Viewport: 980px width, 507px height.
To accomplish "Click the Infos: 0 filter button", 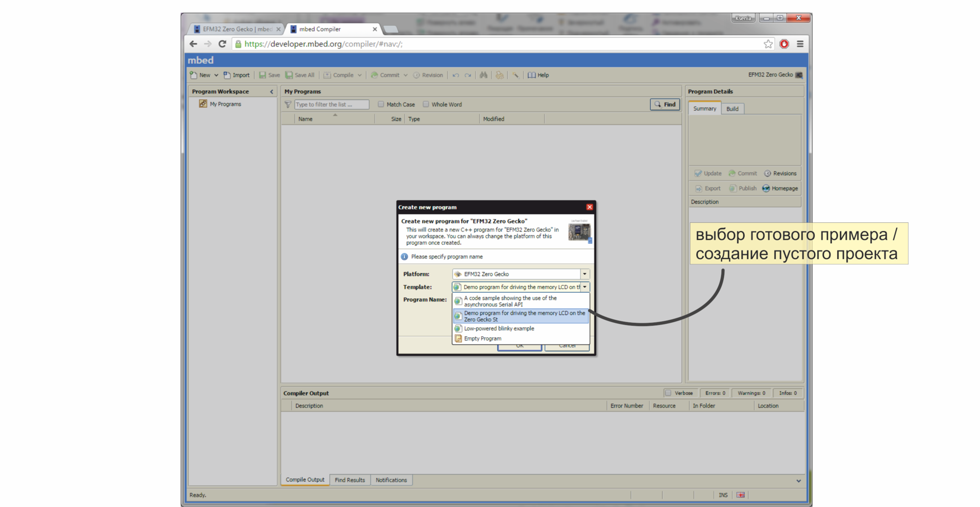I will click(x=788, y=393).
